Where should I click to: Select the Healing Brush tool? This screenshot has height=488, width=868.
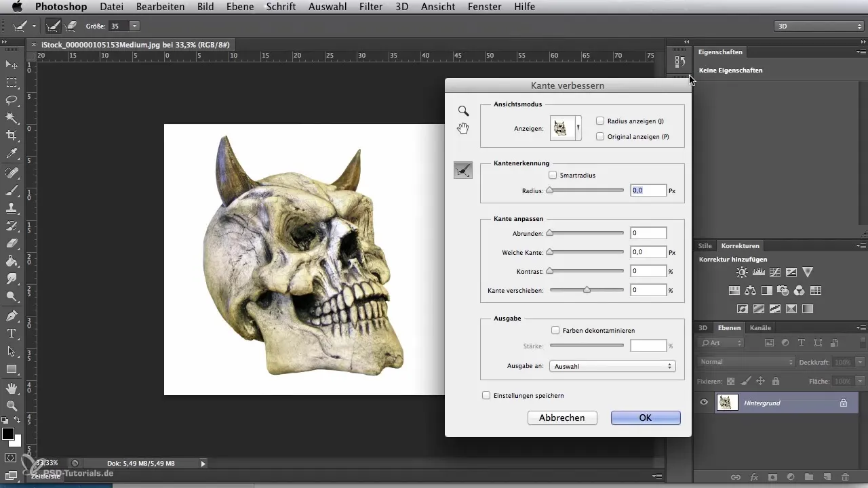12,173
